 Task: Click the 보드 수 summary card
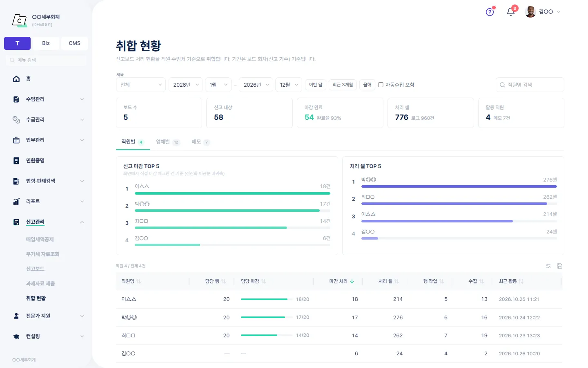pos(159,113)
